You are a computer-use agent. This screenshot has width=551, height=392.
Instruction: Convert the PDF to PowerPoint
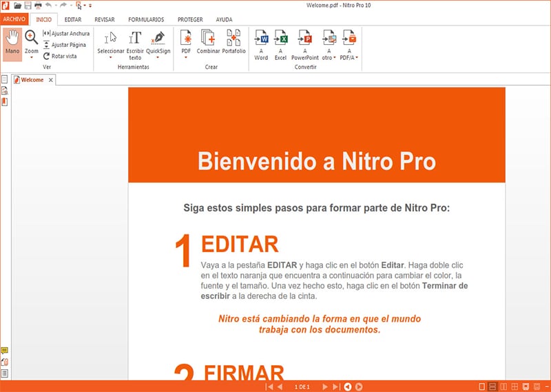tap(305, 44)
